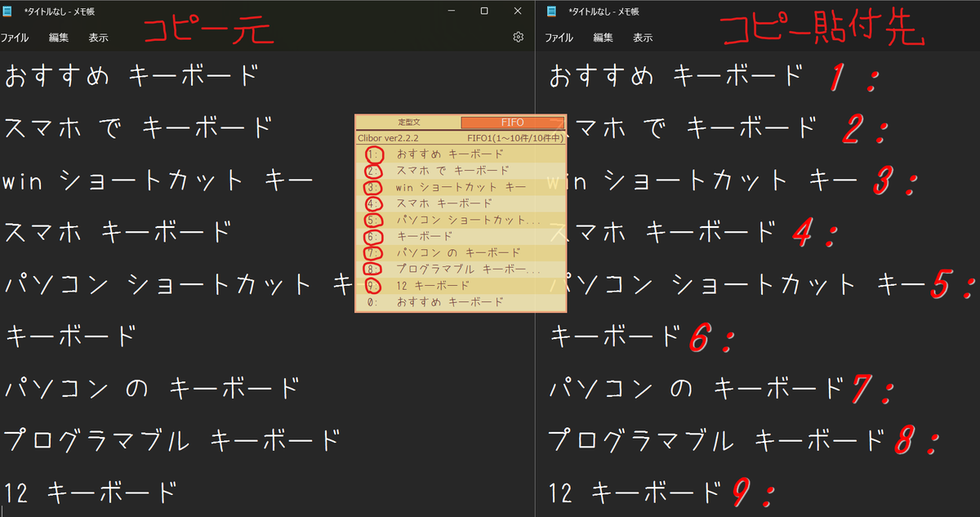Select Clibor entry 2: スマホ で キーボード
Viewport: 980px width, 517px height.
click(461, 170)
